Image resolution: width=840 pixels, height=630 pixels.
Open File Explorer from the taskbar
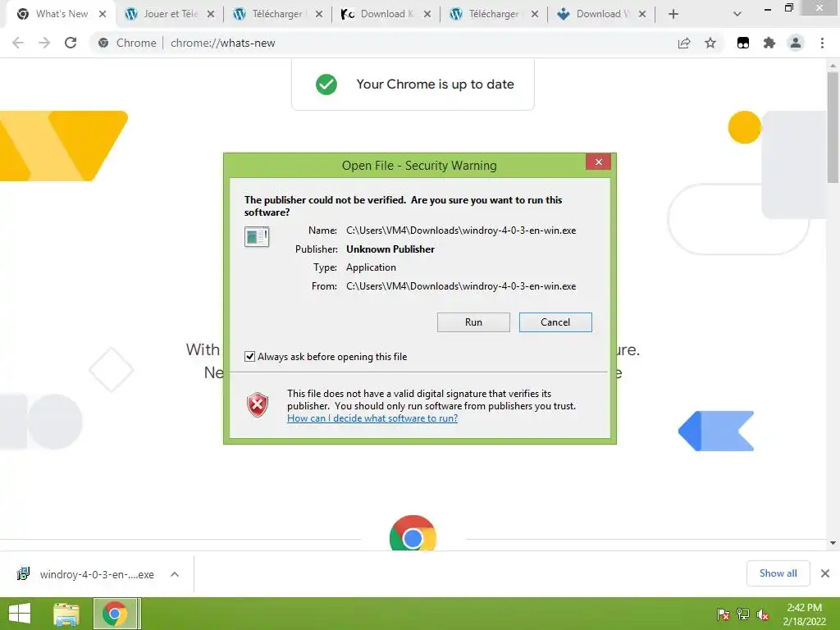click(66, 614)
